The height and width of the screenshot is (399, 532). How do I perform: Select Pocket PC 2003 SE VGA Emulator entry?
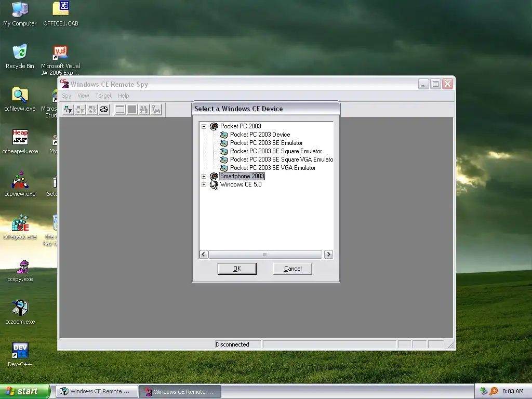tap(273, 168)
